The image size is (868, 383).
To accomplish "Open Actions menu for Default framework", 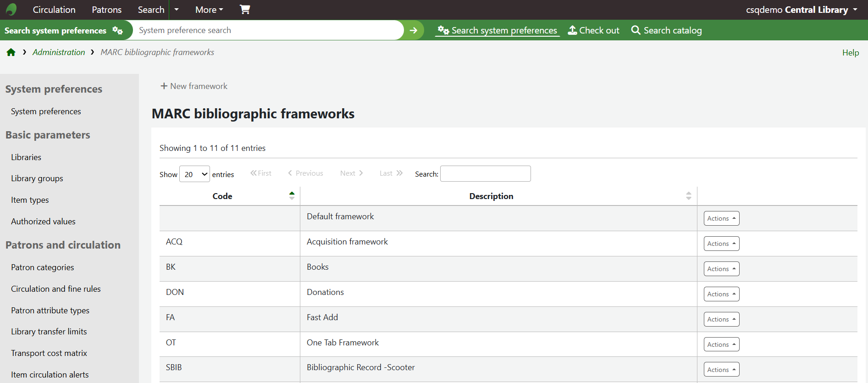I will pyautogui.click(x=721, y=218).
